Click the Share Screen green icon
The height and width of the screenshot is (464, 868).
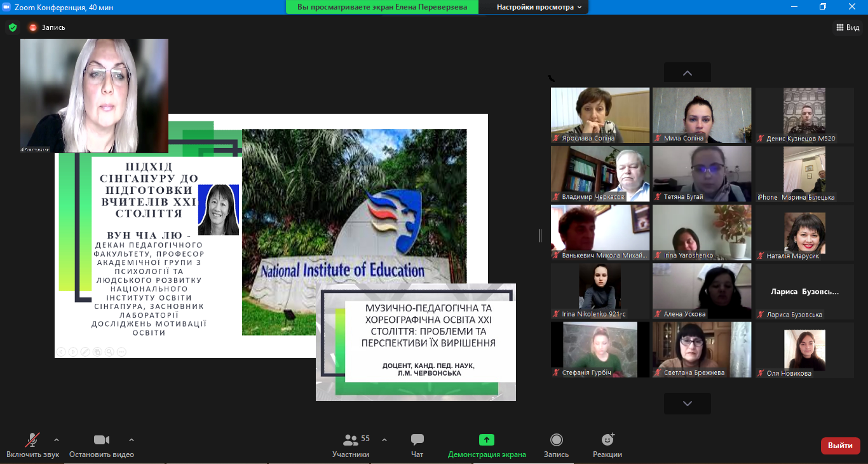click(487, 440)
